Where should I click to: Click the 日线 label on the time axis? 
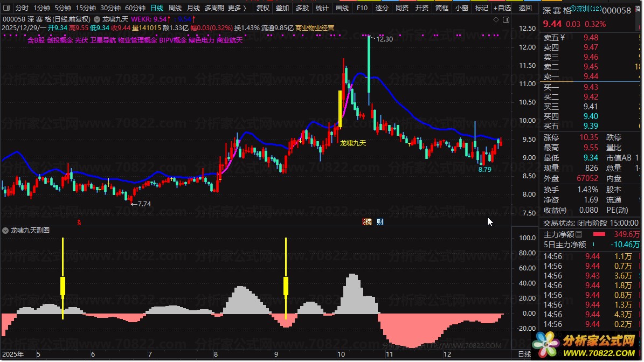[524, 354]
